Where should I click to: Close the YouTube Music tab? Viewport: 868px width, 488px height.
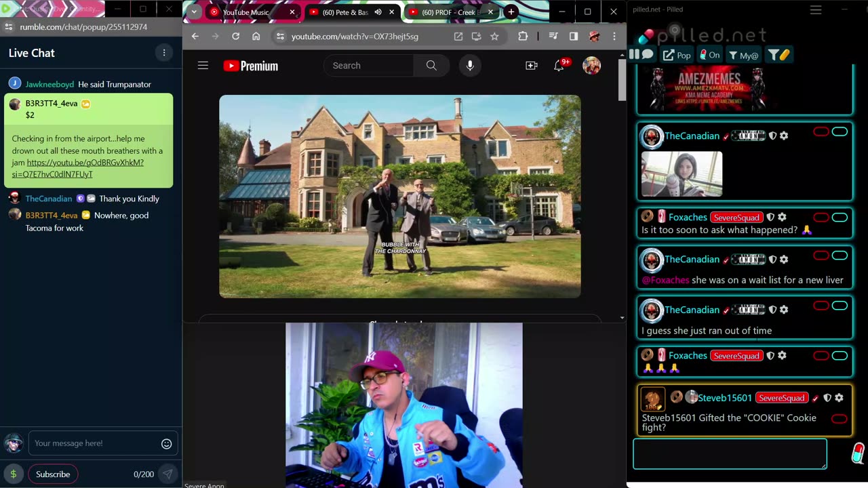tap(292, 12)
